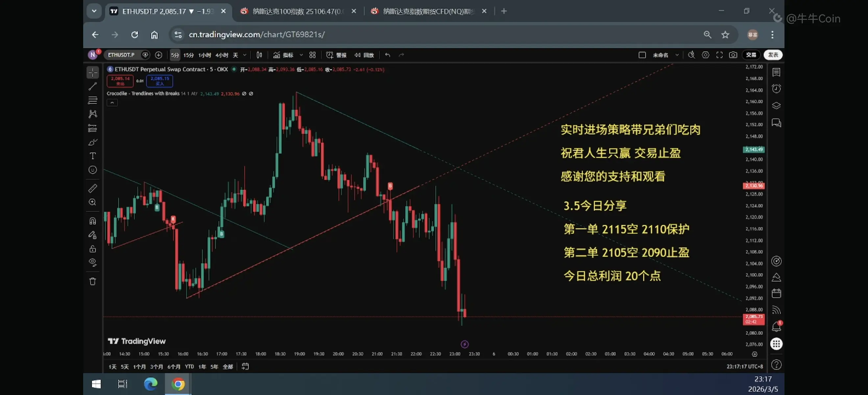Open the alerts clock panel icon
Image resolution: width=868 pixels, height=395 pixels.
coord(776,89)
